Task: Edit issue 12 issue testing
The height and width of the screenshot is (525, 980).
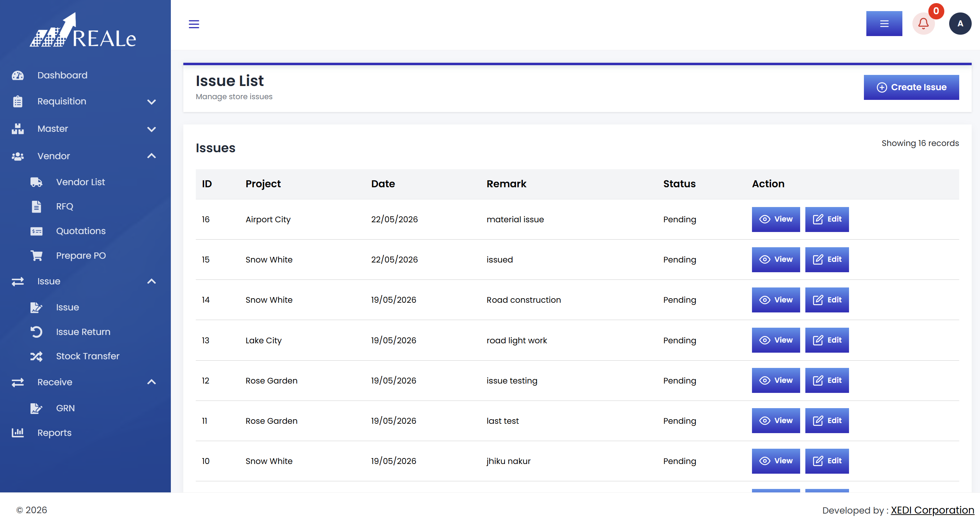Action: point(827,381)
